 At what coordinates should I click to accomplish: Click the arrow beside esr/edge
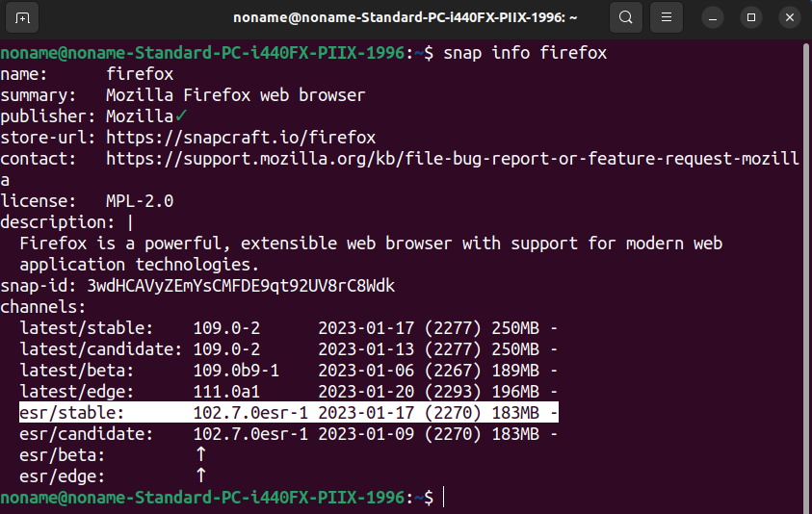(201, 475)
